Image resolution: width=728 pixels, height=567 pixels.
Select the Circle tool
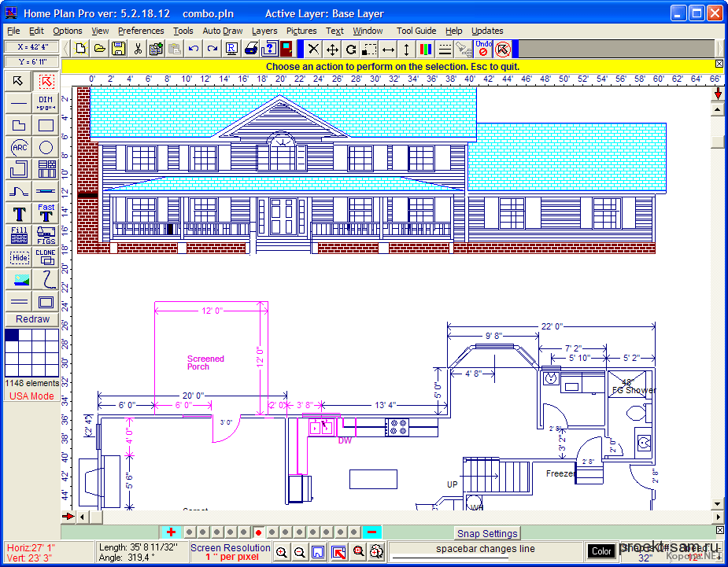46,148
